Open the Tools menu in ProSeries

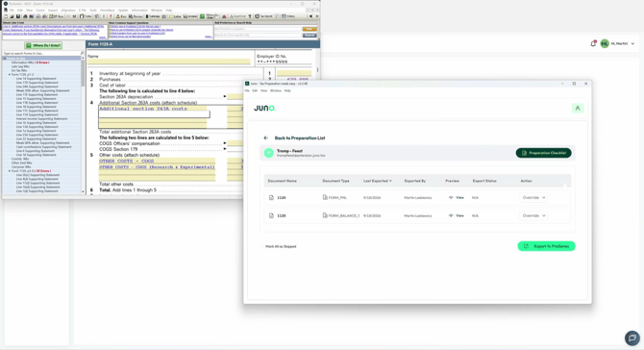93,11
